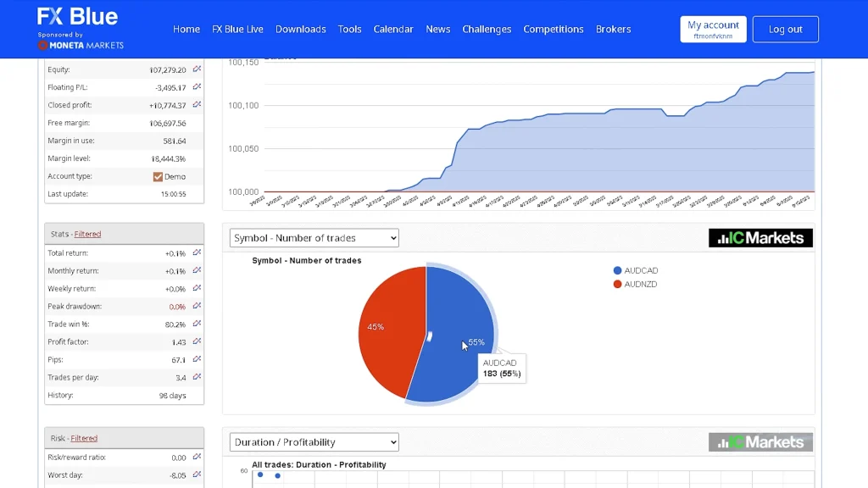Toggle the Demo account type checkbox
868x488 pixels.
coord(158,176)
